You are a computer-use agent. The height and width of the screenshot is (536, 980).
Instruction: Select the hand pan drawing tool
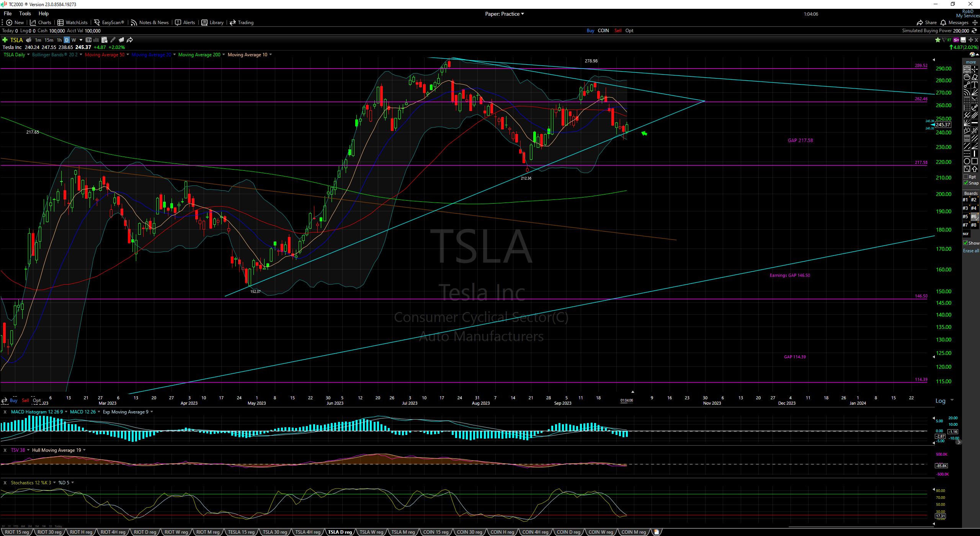(967, 77)
